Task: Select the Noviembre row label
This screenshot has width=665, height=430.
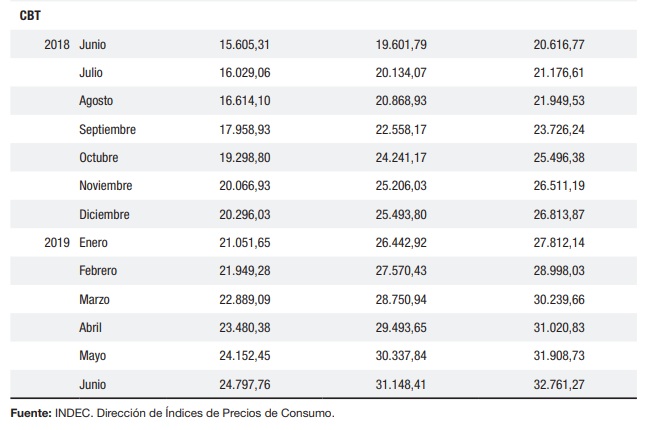Action: [105, 186]
